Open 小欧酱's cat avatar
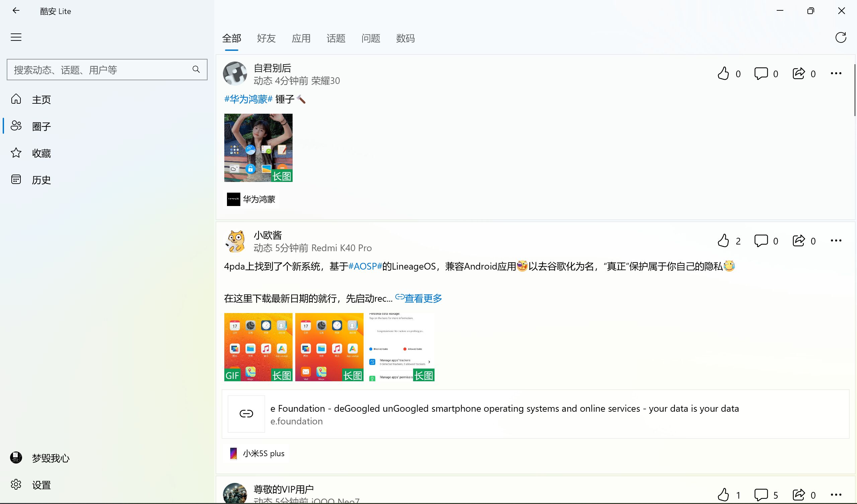Screen dimensions: 857x504 tap(235, 240)
